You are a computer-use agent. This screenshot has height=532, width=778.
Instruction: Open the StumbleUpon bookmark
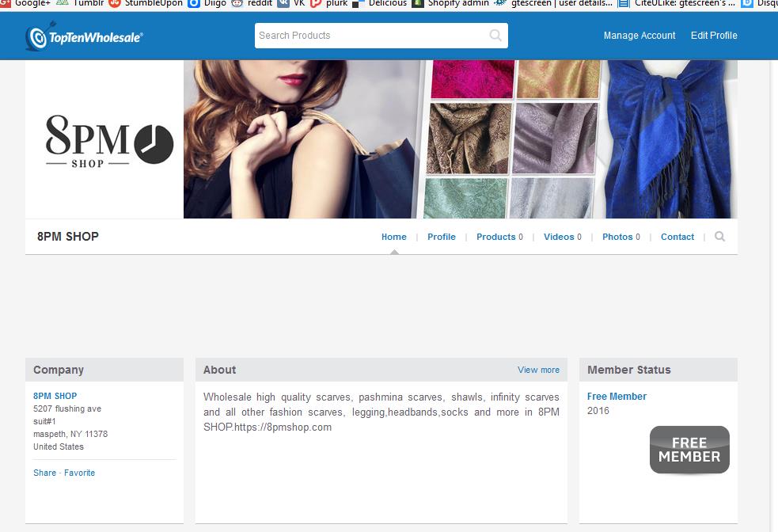click(x=146, y=3)
